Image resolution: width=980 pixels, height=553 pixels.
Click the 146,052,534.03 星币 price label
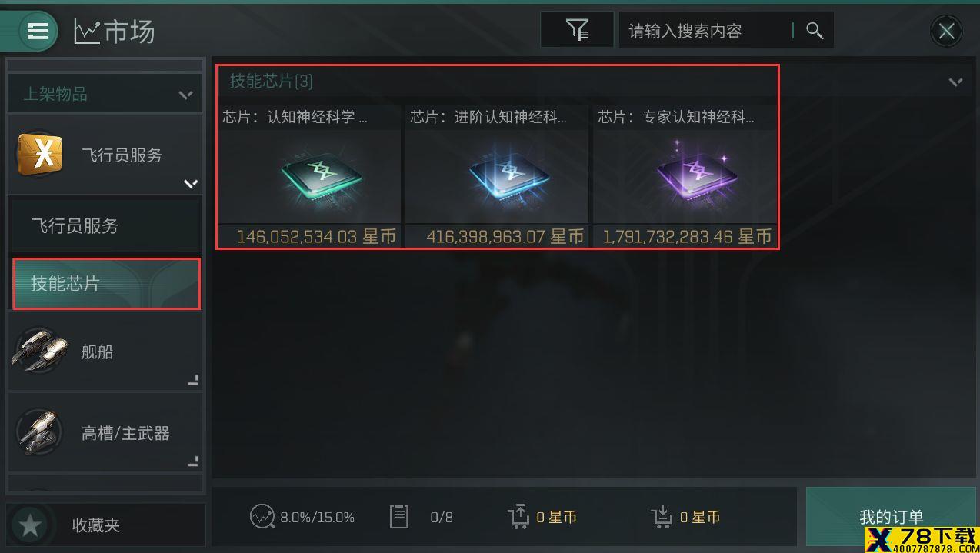coord(316,237)
